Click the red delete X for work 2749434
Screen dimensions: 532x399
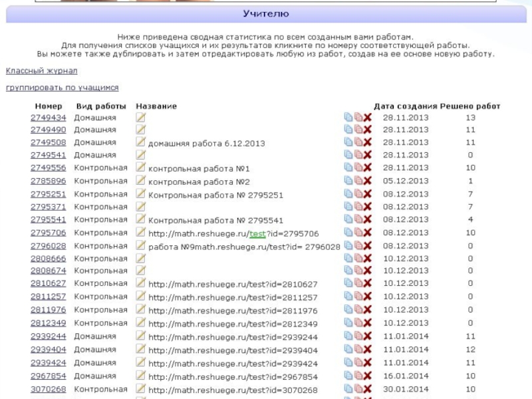pos(367,118)
